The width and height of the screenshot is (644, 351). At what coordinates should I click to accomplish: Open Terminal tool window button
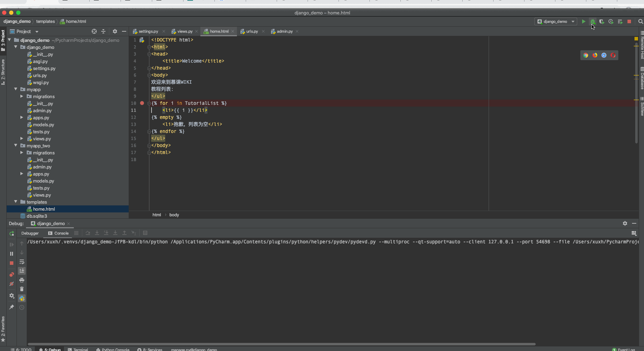point(78,349)
